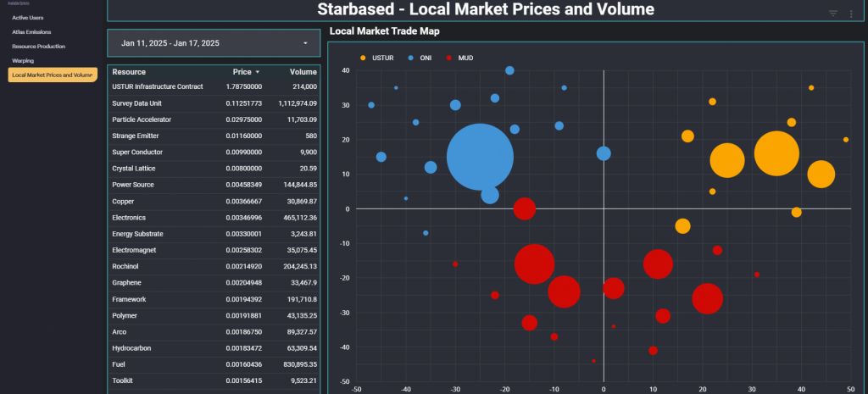Open the Warping page
Screen dimensions: 868x394
point(23,60)
